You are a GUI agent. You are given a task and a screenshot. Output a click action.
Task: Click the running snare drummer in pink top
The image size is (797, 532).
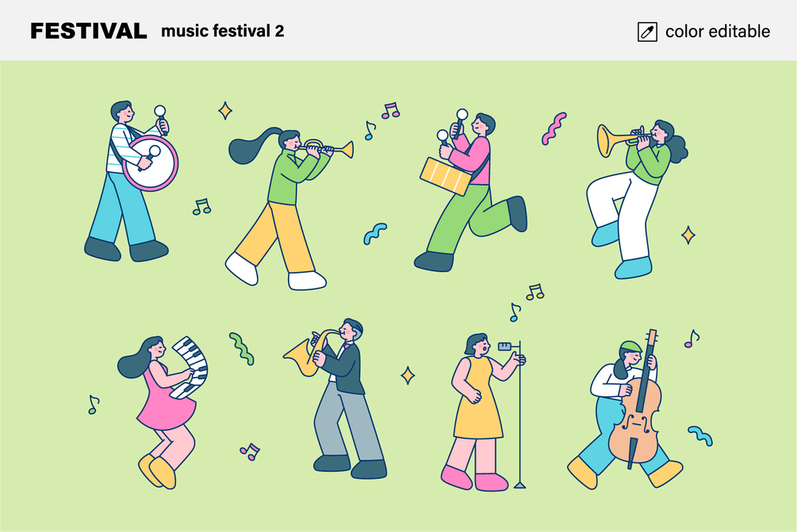point(470,190)
